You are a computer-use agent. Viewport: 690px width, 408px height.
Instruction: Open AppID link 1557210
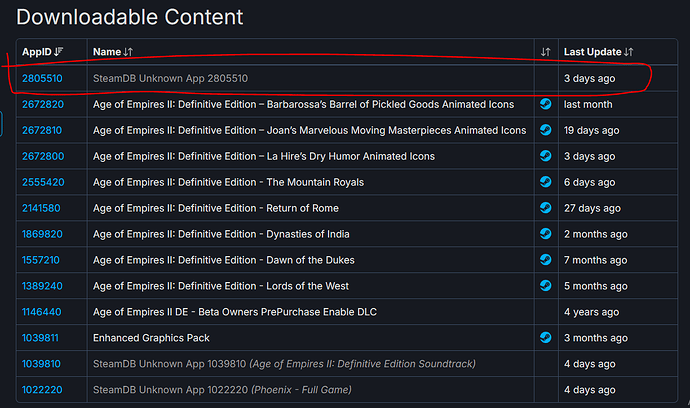tap(40, 260)
